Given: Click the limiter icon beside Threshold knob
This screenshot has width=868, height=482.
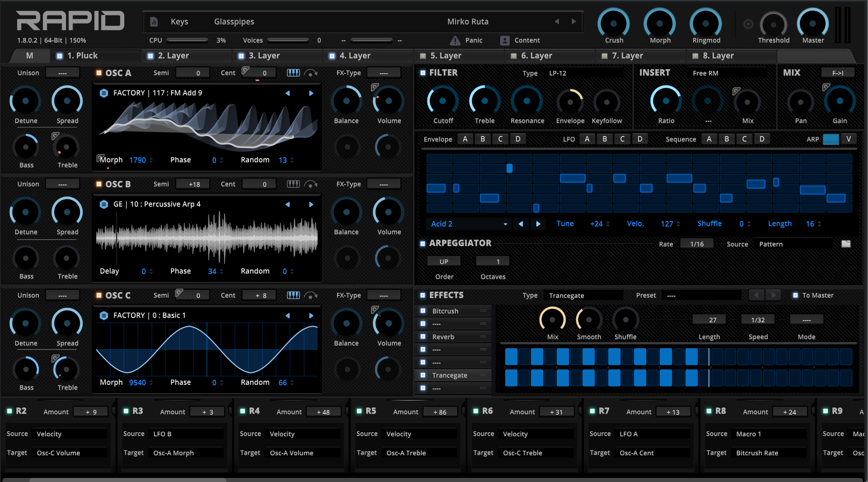Looking at the screenshot, I should 748,24.
